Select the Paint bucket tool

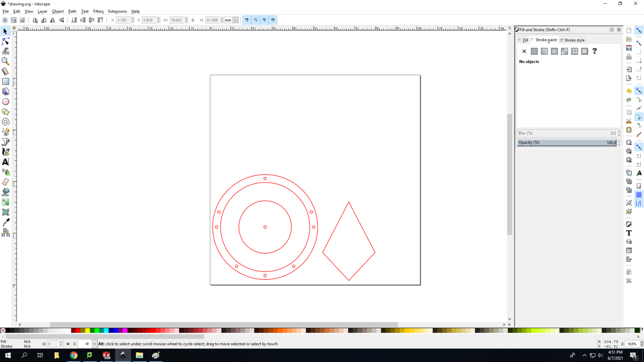(x=6, y=192)
